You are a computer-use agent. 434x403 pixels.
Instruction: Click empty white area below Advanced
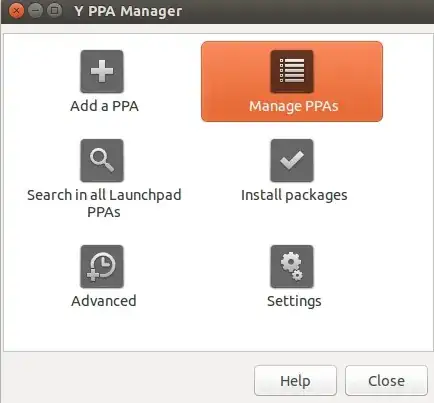104,330
